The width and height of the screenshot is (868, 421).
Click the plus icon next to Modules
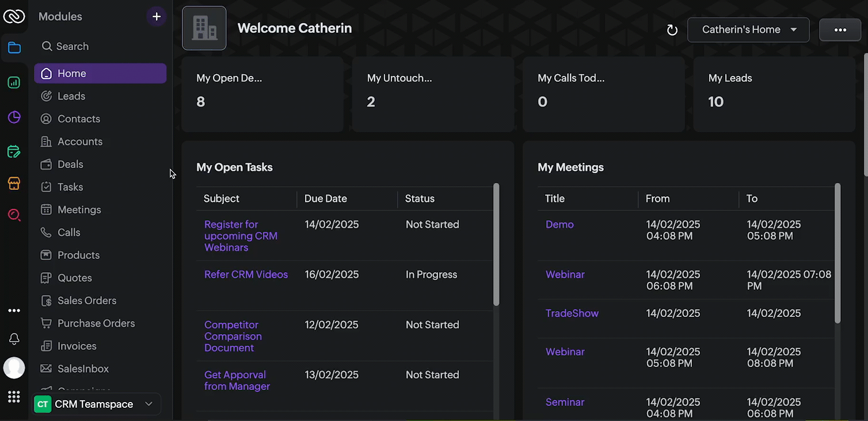157,17
